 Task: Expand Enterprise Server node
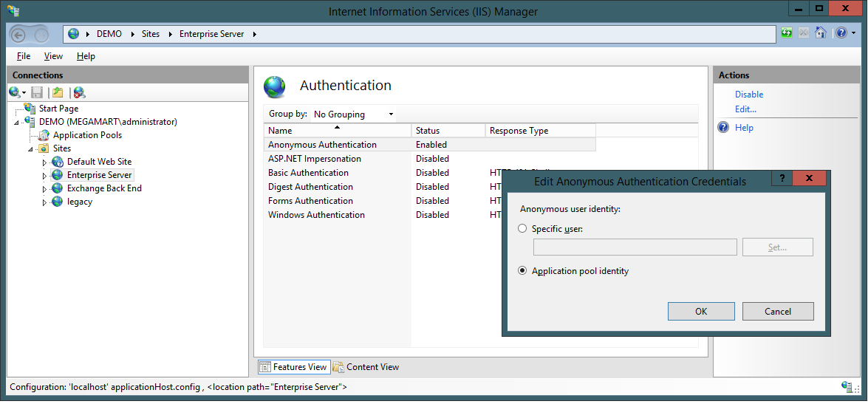point(45,176)
